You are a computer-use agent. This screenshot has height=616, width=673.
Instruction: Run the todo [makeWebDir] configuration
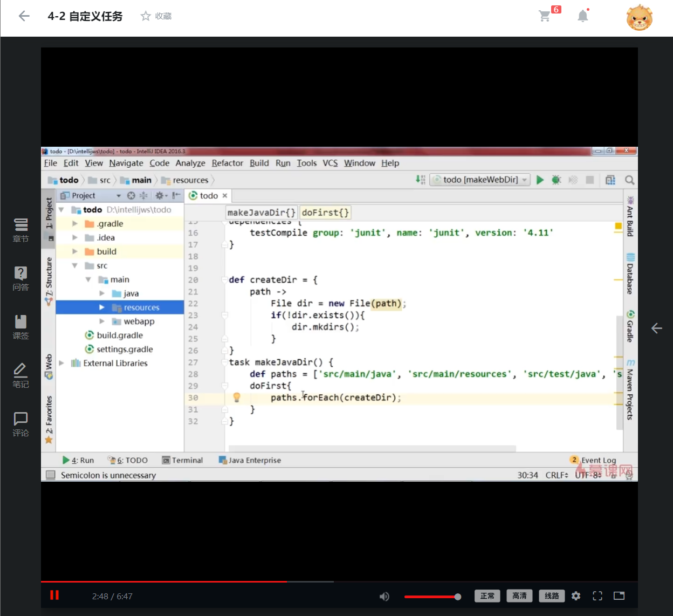click(x=540, y=180)
